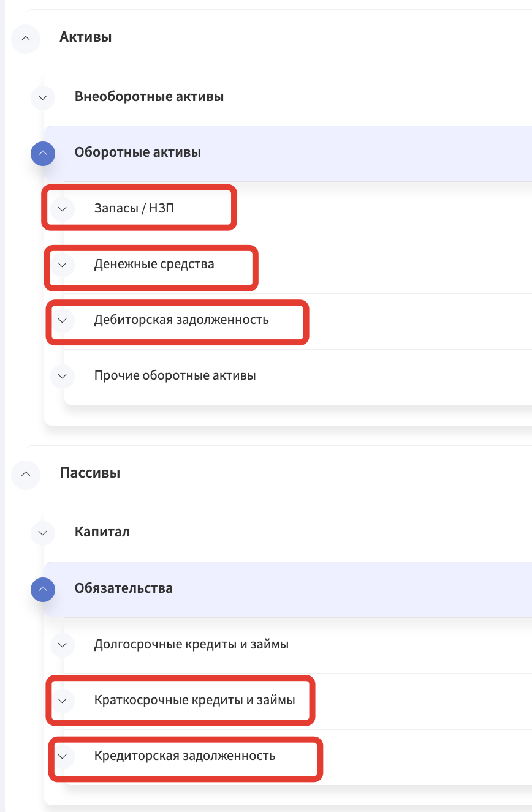The image size is (532, 812).
Task: Select the Обязательства row label
Action: click(124, 588)
